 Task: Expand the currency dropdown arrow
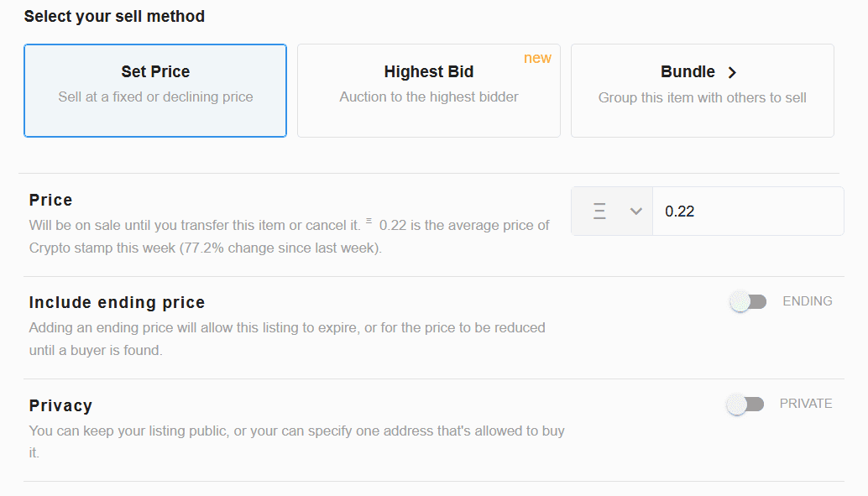[x=636, y=211]
